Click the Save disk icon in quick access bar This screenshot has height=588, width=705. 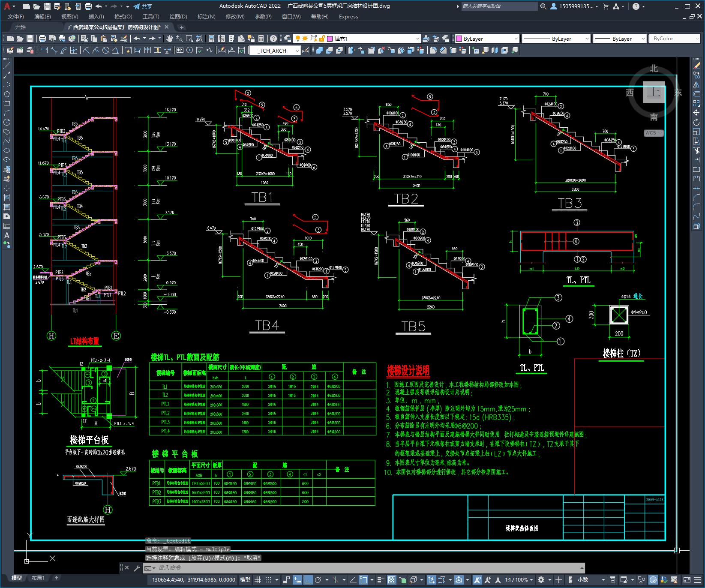(47, 6)
